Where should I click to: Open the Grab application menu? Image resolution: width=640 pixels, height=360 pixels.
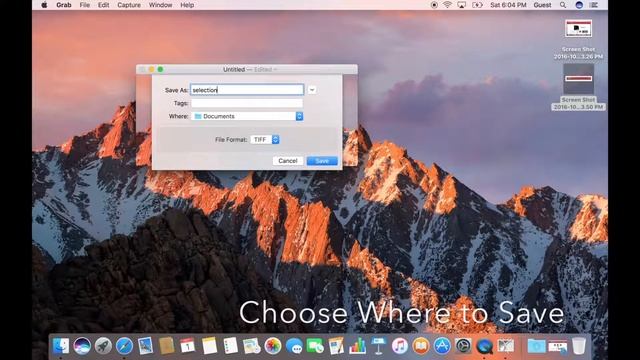click(64, 5)
